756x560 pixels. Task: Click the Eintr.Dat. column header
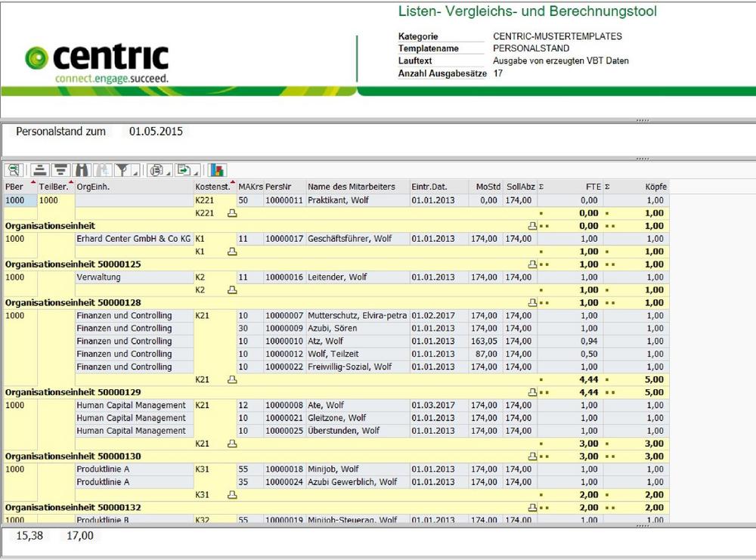(x=429, y=187)
